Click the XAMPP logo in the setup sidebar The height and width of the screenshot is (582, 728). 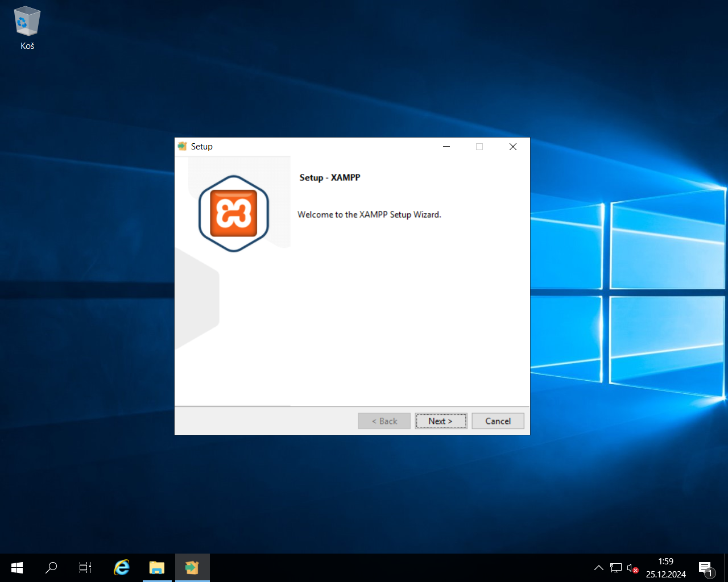[233, 213]
